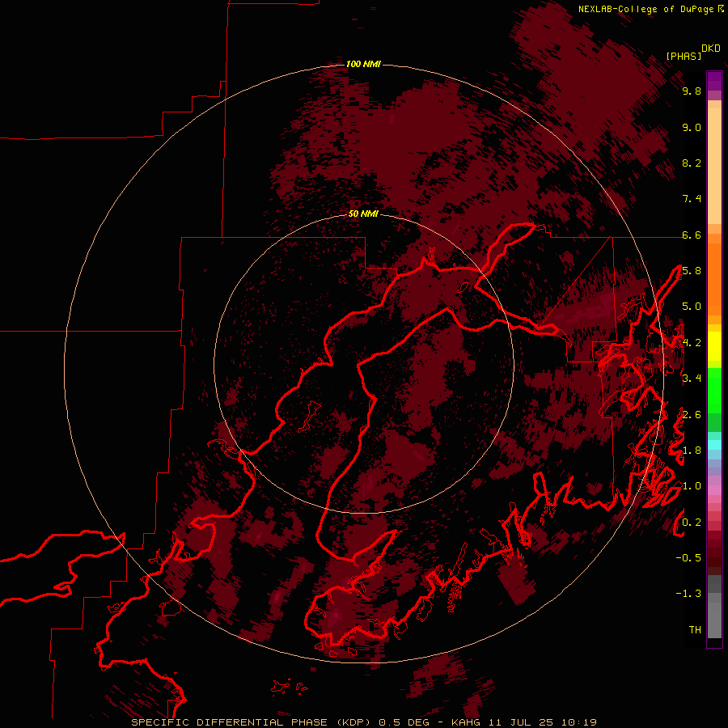Viewport: 728px width, 728px height.
Task: Click the 4.2 legend value
Action: [x=692, y=343]
